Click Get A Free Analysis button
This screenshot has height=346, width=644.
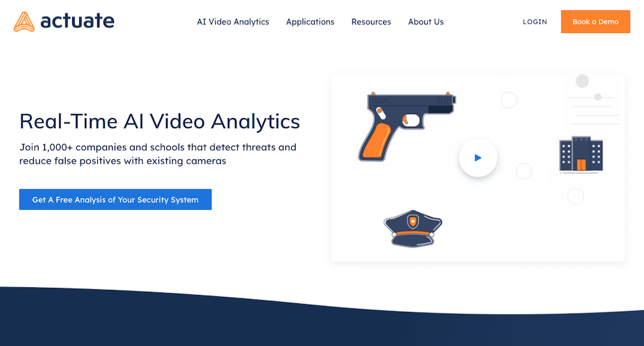(x=115, y=200)
